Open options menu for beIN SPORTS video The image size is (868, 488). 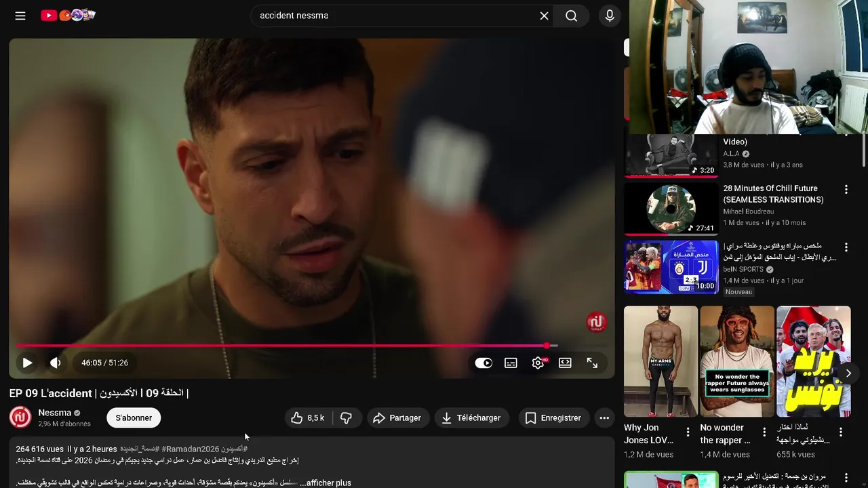[x=846, y=247]
